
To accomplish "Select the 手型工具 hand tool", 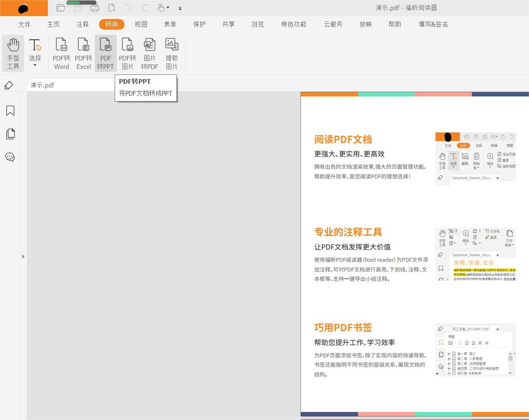I will [13, 53].
